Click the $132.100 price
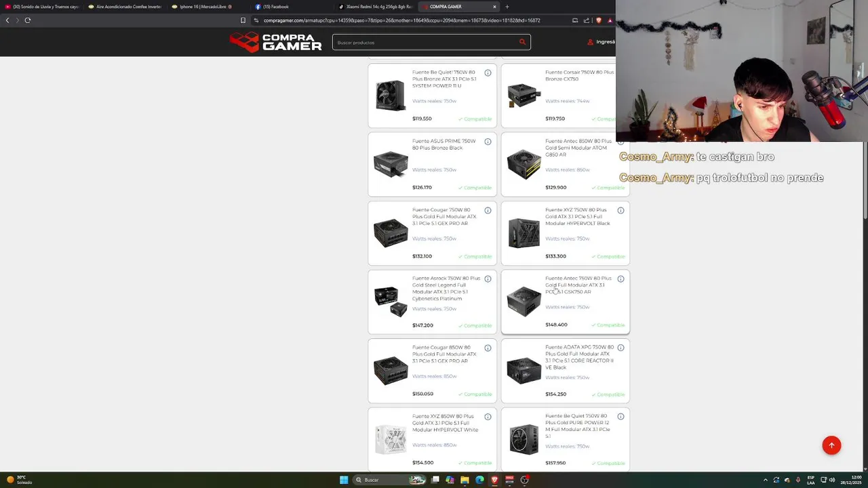Screen dimensions: 868x488 (x=422, y=256)
